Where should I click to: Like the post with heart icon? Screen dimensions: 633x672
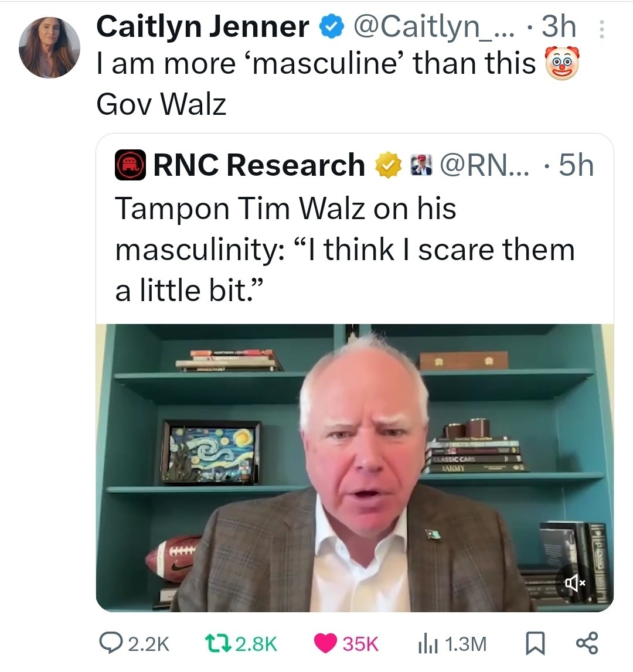326,643
